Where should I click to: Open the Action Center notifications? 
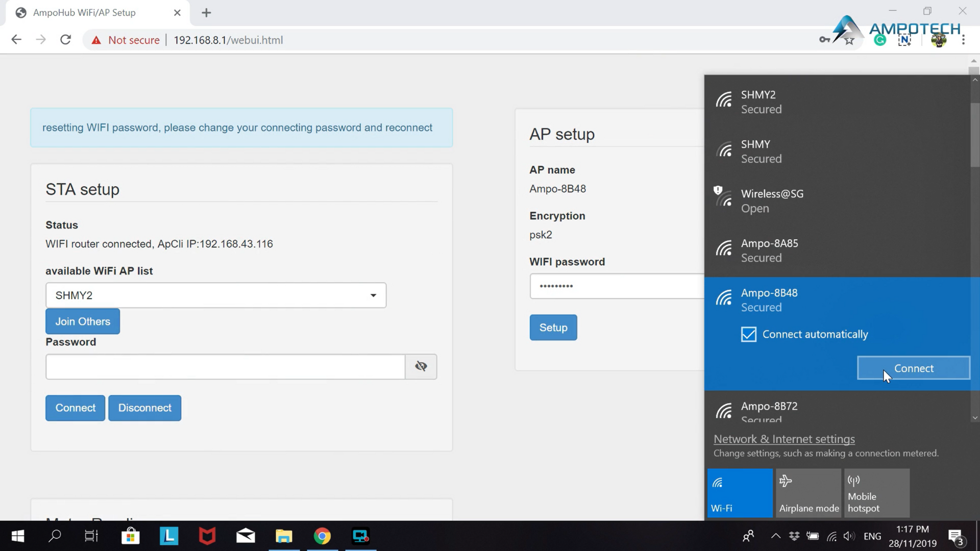(957, 536)
